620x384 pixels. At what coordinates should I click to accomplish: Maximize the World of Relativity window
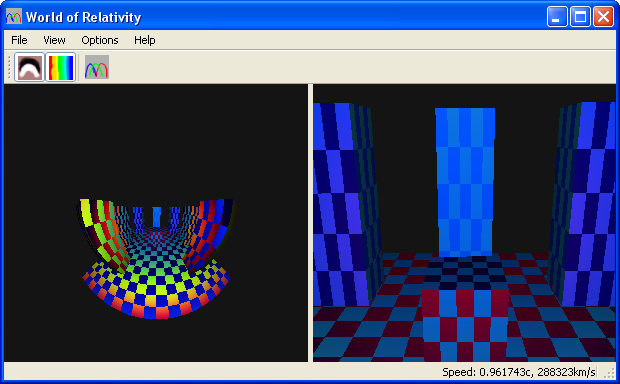point(580,17)
